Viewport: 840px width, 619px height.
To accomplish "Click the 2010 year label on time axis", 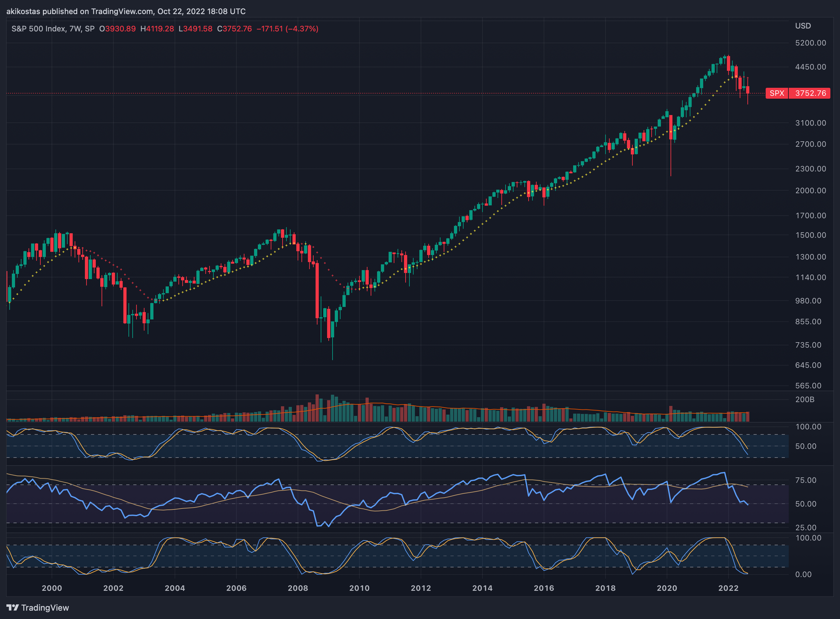I will 359,588.
